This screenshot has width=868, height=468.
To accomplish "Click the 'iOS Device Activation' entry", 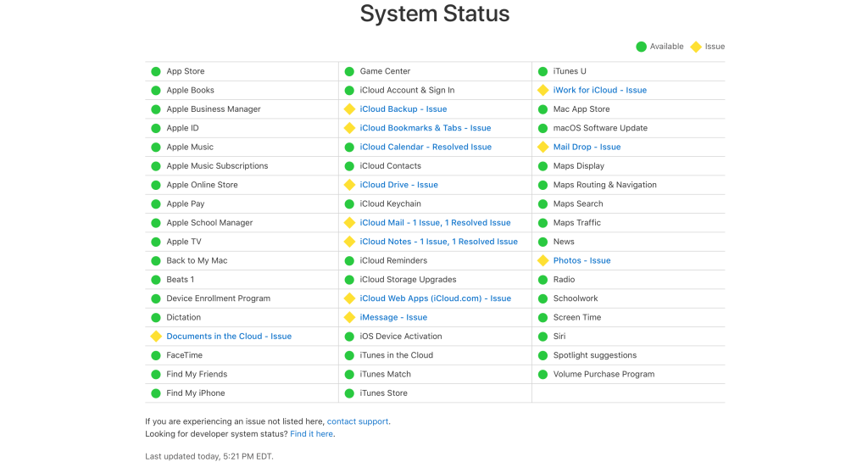I will (401, 337).
